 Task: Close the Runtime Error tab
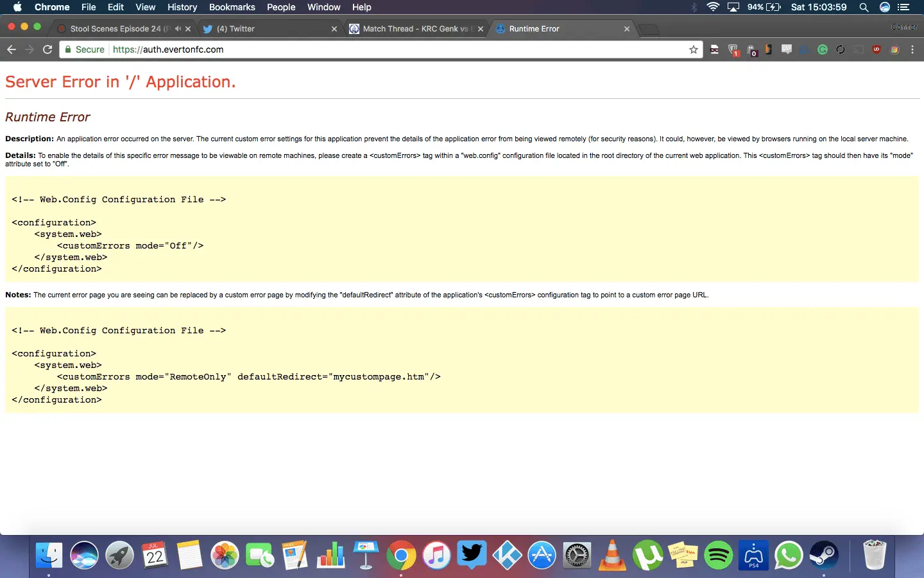(x=627, y=29)
